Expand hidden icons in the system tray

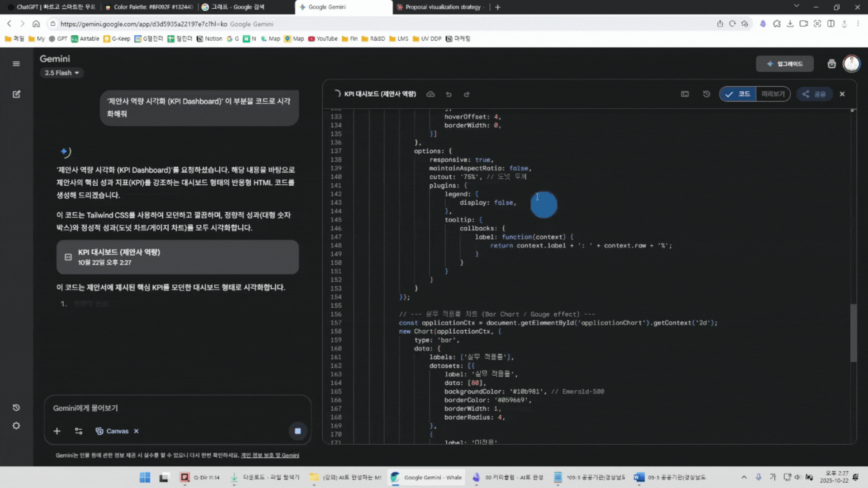tap(744, 477)
